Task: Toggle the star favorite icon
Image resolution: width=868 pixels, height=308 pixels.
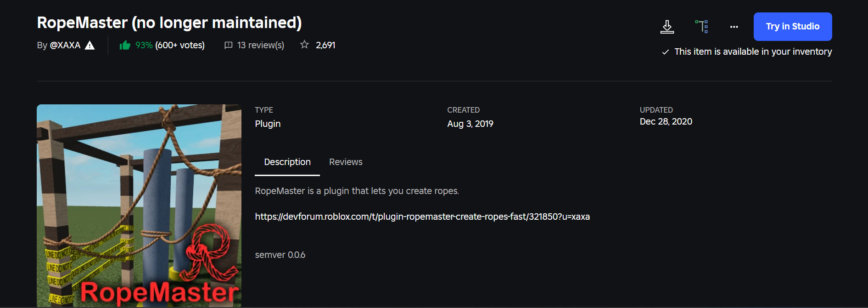Action: pyautogui.click(x=304, y=45)
